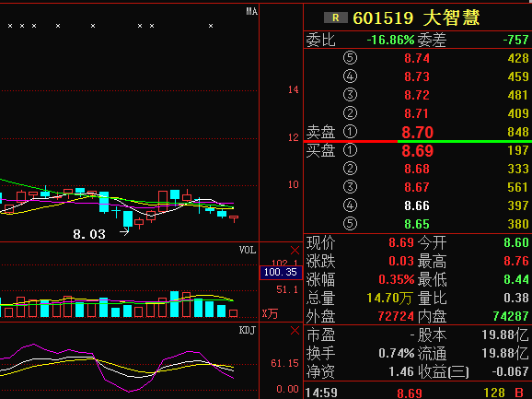Click buy 5 volume 380

click(x=518, y=224)
